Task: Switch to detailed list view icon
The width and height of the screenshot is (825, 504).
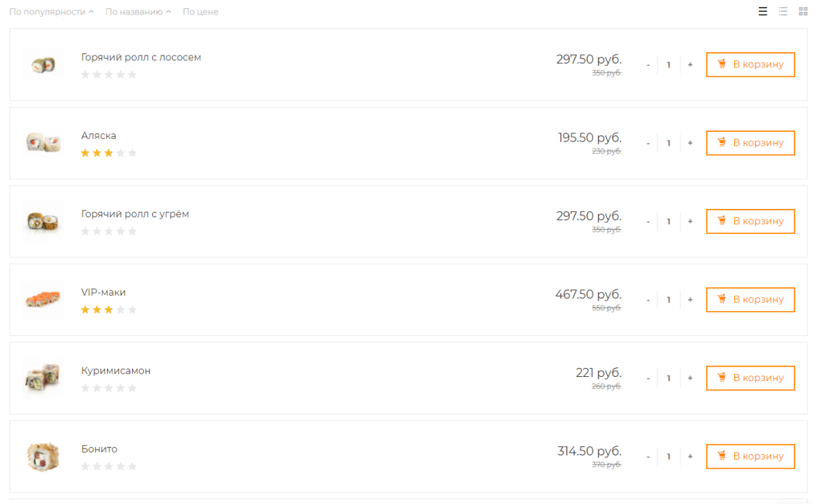Action: coord(762,11)
